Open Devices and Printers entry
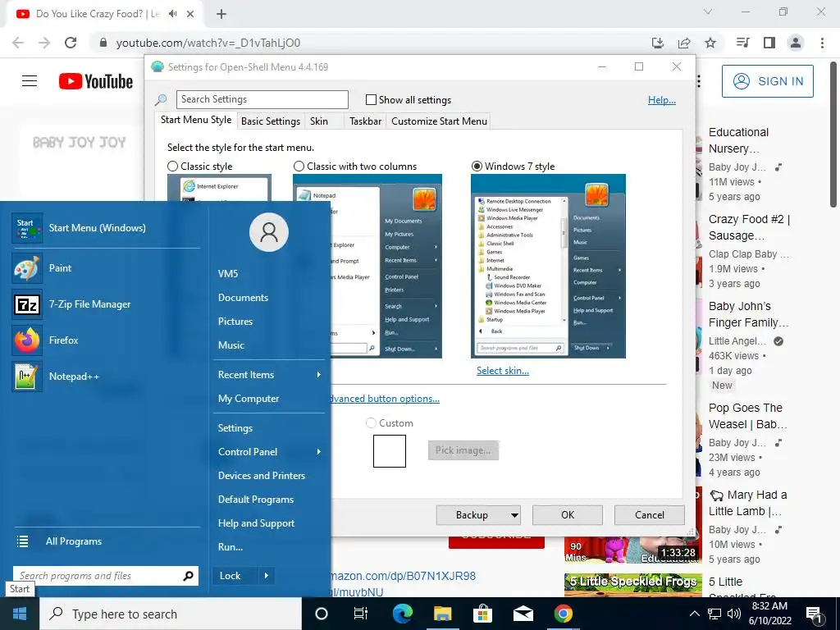Image resolution: width=840 pixels, height=630 pixels. (262, 476)
